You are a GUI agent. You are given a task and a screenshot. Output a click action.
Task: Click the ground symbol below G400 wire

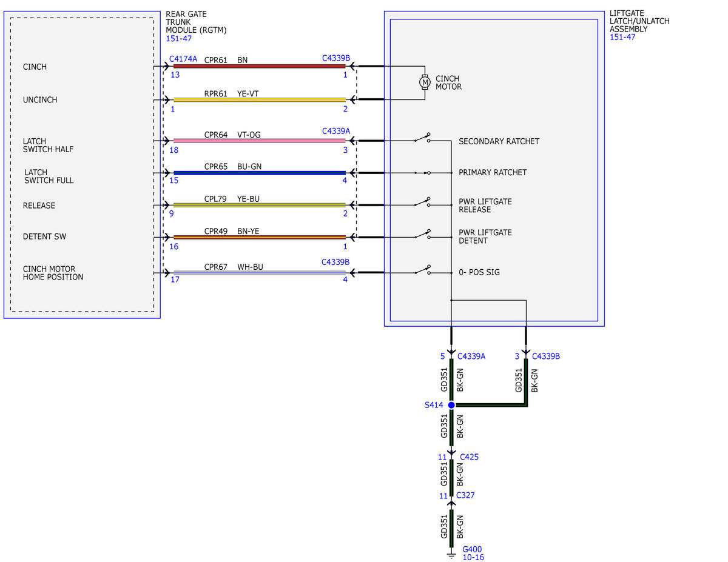[x=451, y=555]
